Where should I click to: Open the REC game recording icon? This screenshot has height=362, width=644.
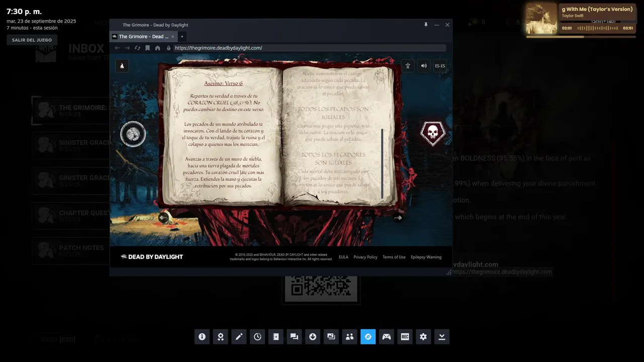click(405, 337)
